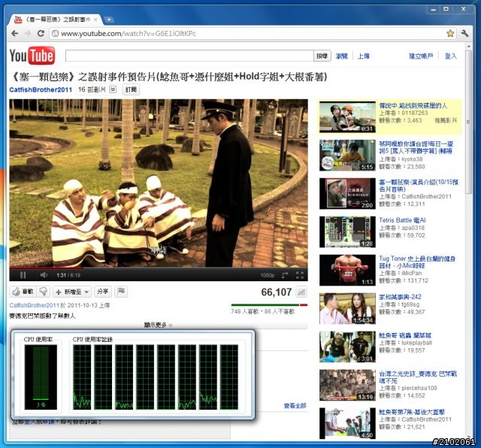
Task: Click the video progress bar
Action: [159, 268]
